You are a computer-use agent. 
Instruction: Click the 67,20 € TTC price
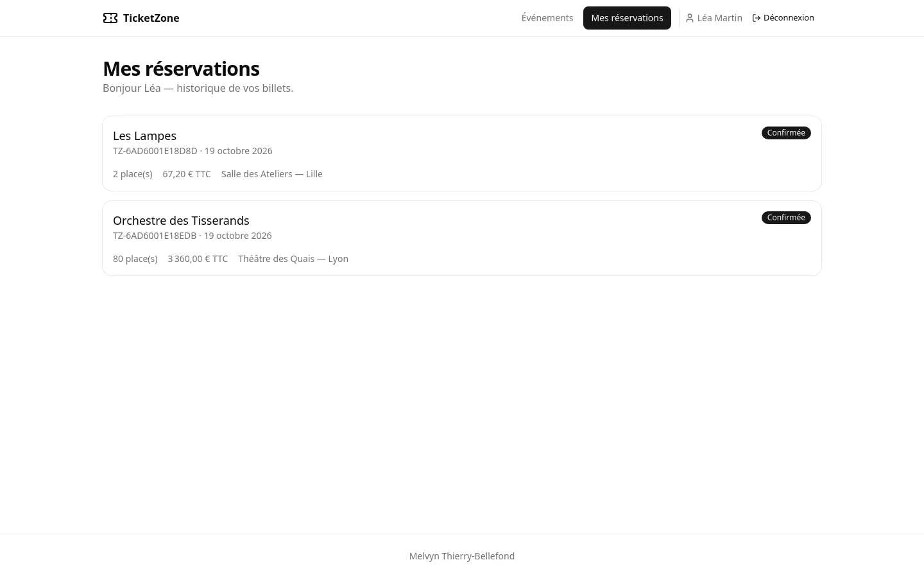click(x=187, y=174)
